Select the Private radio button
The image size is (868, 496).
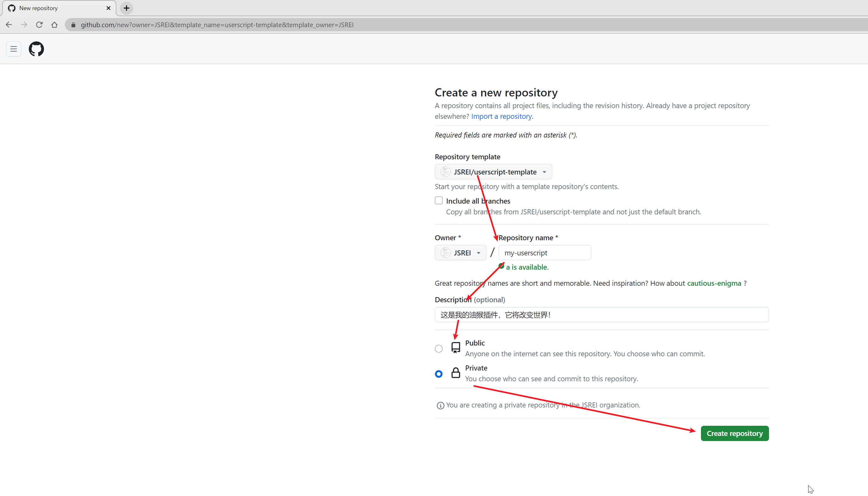pyautogui.click(x=438, y=373)
